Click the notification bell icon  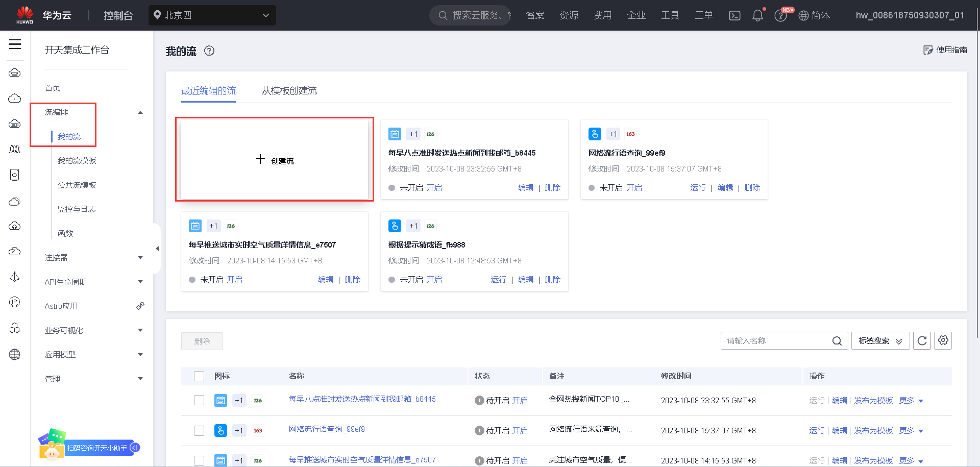(x=757, y=15)
